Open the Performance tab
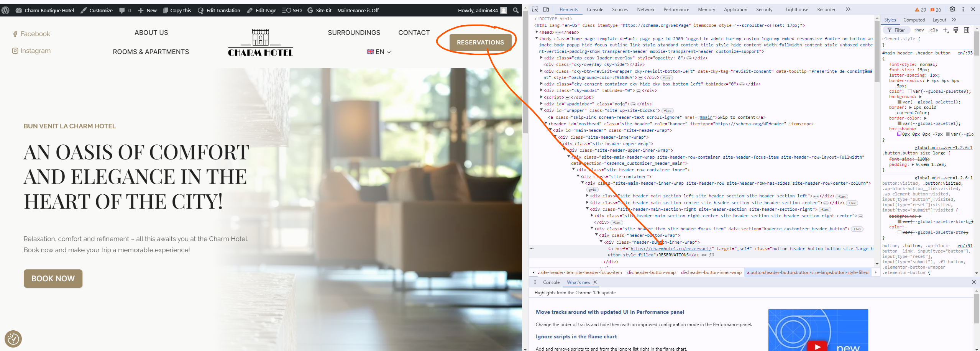The image size is (980, 351). coord(676,10)
